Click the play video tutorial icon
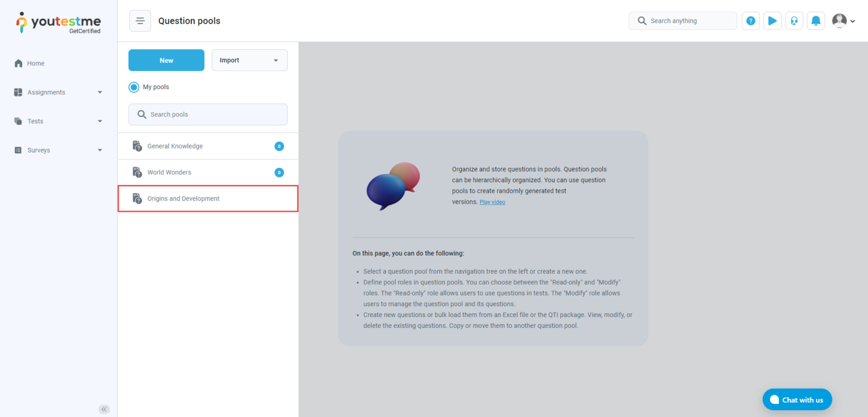Image resolution: width=868 pixels, height=417 pixels. 773,21
